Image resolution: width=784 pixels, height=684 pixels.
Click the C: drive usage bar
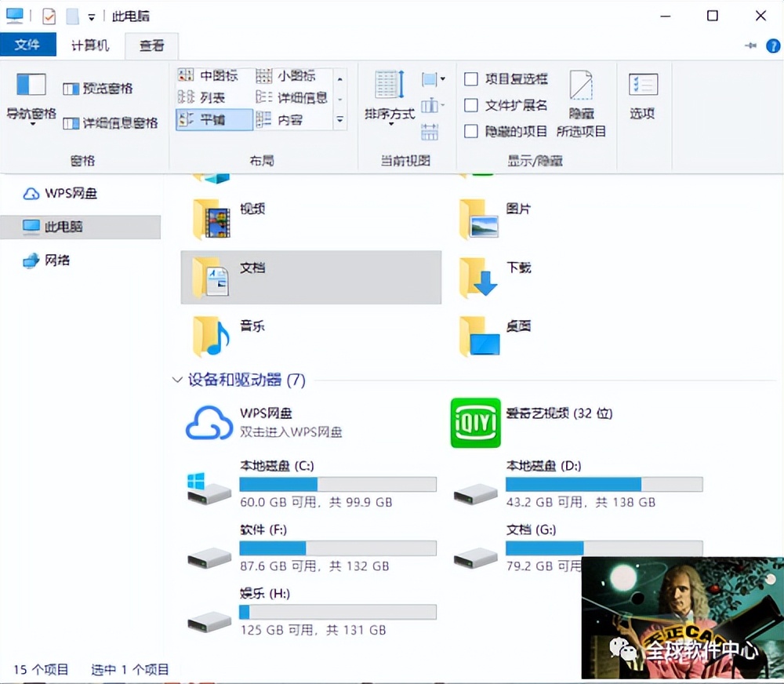(337, 483)
